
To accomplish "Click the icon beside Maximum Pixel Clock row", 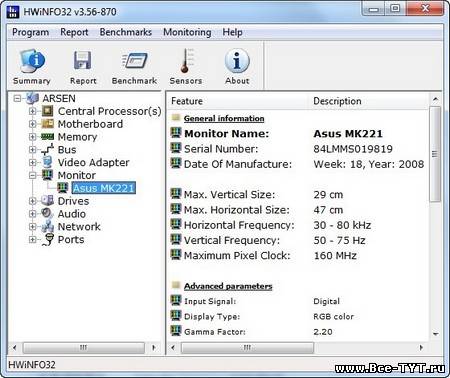I will 176,255.
